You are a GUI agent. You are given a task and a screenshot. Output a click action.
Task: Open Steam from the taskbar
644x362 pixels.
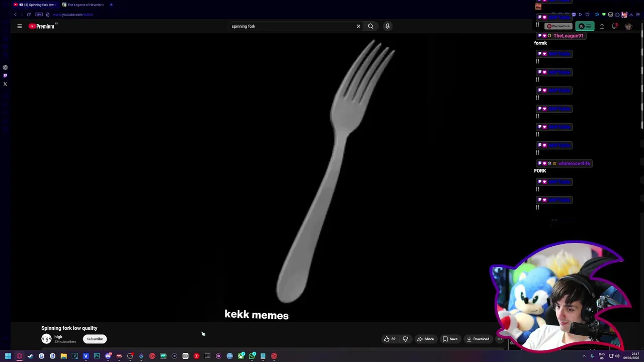pos(30,356)
